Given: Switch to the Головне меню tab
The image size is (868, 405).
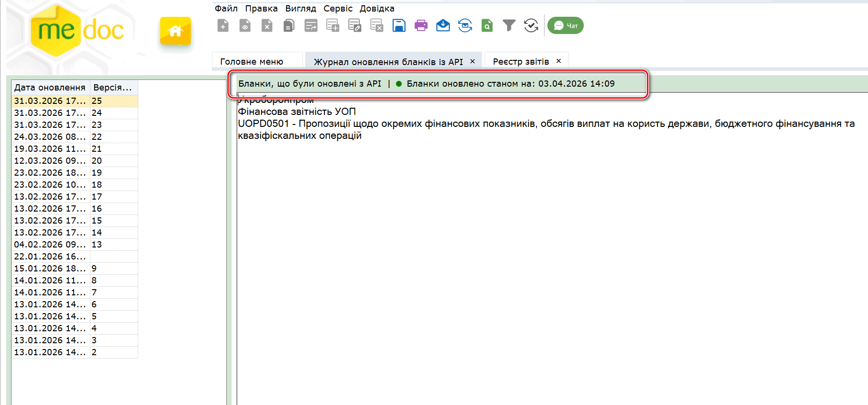Looking at the screenshot, I should click(x=252, y=62).
